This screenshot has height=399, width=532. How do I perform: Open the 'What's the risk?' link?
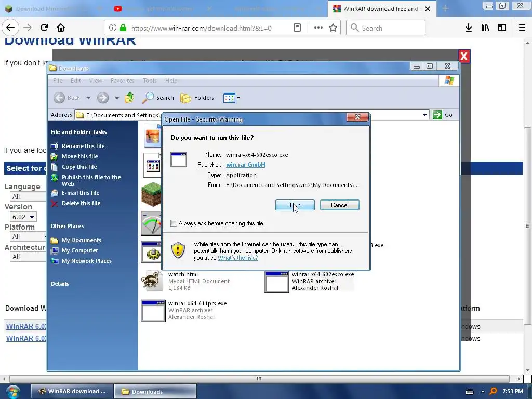[237, 258]
